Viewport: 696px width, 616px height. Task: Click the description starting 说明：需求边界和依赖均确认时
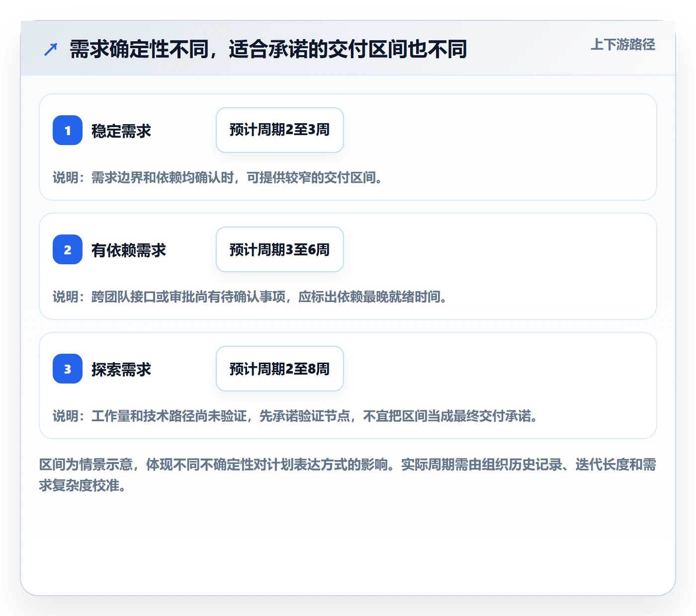tap(218, 177)
